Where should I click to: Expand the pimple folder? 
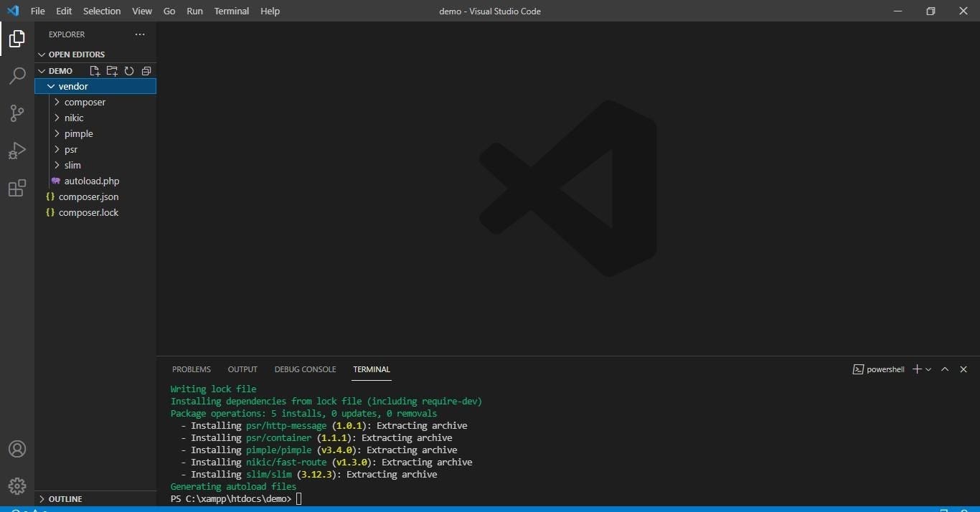[95, 133]
